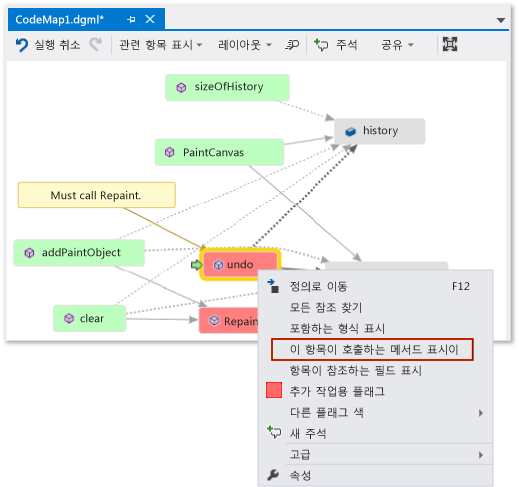
Task: Choose 정의로 이동 from context menu
Action: click(376, 286)
